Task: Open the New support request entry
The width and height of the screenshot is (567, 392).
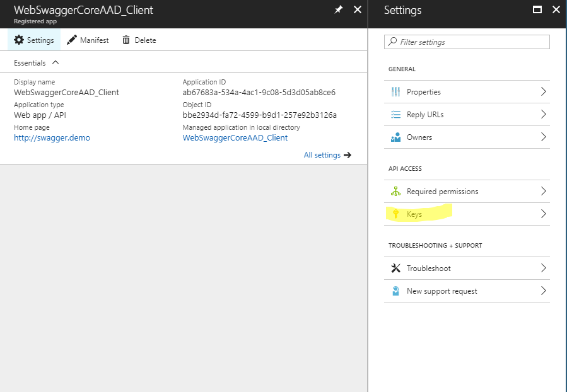Action: click(467, 291)
